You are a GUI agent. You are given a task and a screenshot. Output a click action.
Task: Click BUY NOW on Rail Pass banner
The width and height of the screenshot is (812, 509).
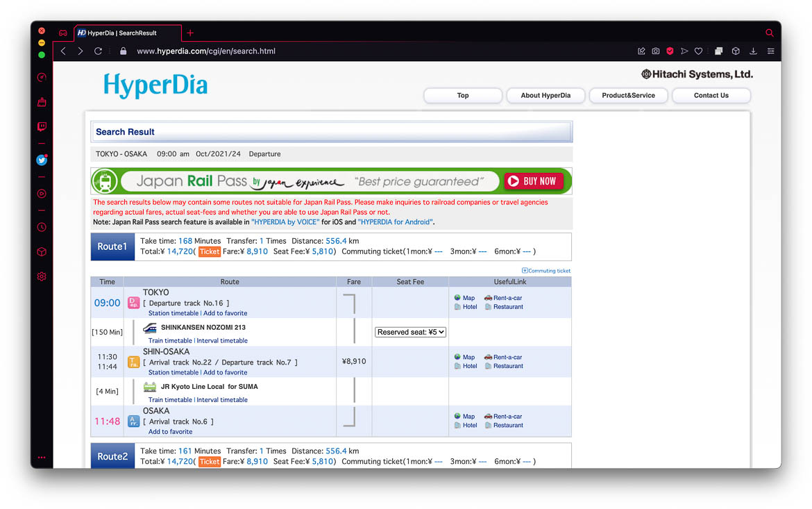tap(534, 181)
